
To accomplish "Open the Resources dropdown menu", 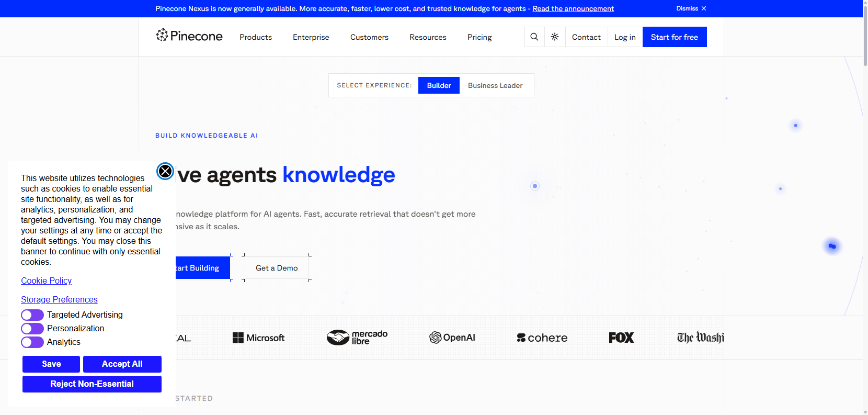I will point(428,37).
